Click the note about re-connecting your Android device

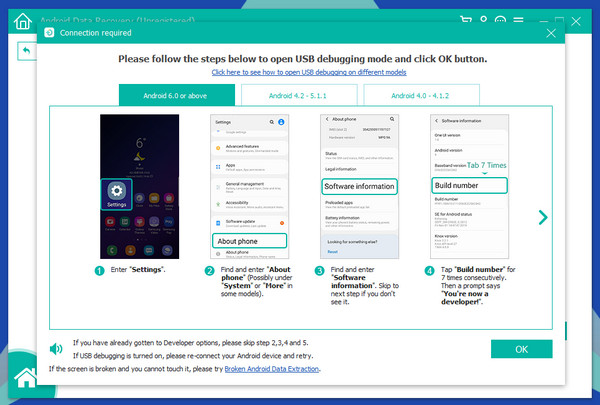193,356
